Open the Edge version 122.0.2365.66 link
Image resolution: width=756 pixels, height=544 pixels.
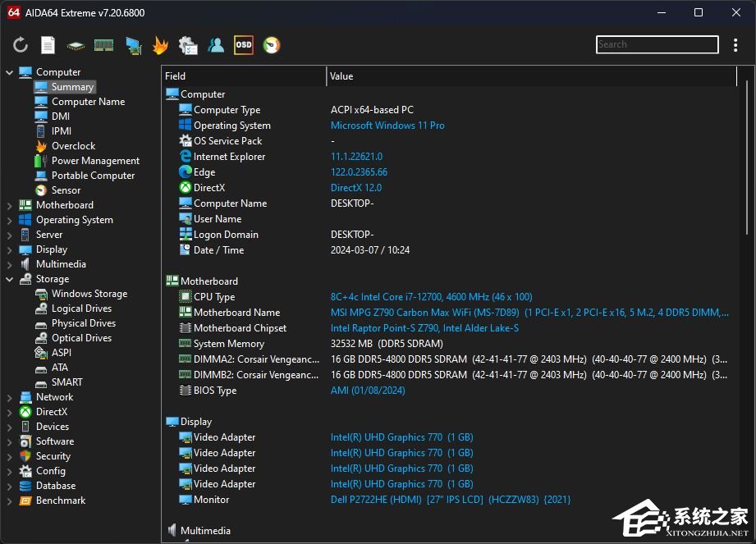360,172
